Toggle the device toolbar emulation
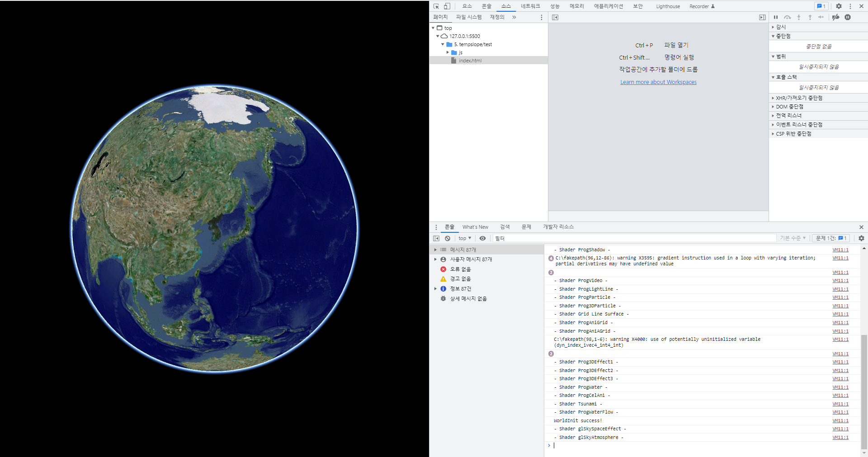868x457 pixels. click(x=447, y=6)
